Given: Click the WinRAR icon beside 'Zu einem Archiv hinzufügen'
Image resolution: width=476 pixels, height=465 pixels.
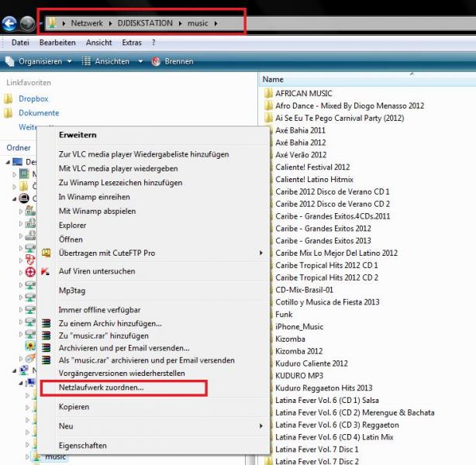Looking at the screenshot, I should point(47,323).
